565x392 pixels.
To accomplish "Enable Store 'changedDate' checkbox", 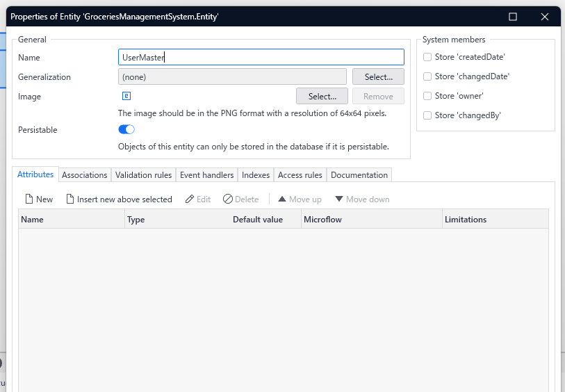I will (427, 76).
